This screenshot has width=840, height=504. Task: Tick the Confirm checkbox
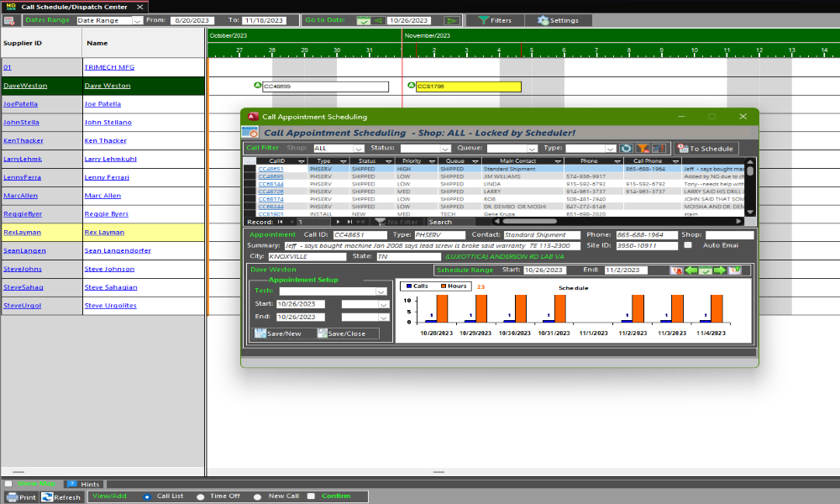(311, 496)
